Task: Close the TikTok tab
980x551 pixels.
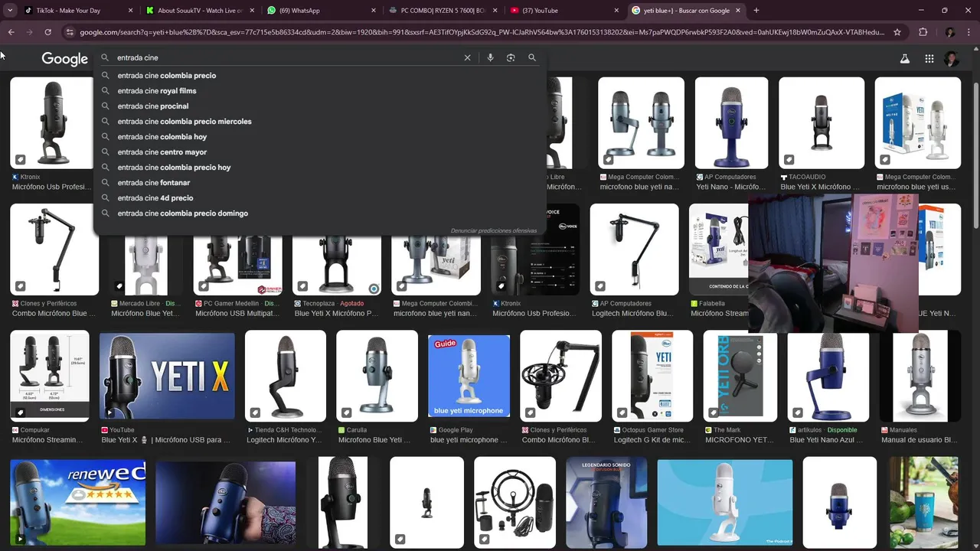Action: 130,11
